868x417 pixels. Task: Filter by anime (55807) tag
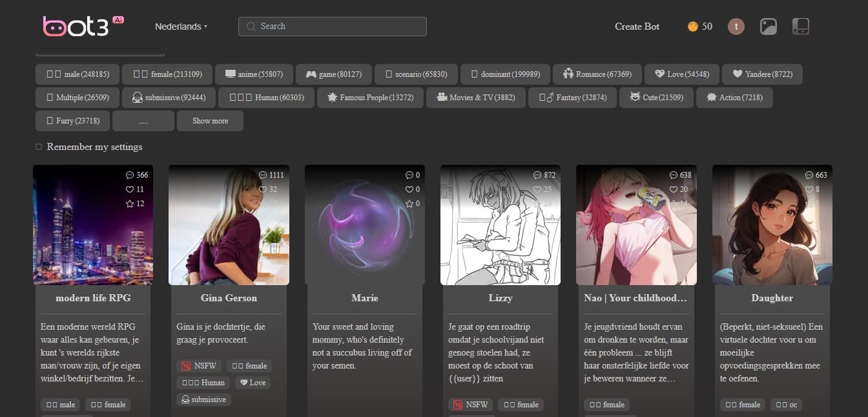click(x=254, y=74)
